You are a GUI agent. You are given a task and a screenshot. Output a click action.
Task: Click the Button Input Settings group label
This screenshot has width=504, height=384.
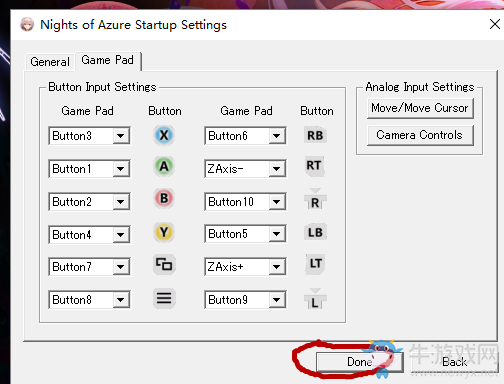coord(102,87)
